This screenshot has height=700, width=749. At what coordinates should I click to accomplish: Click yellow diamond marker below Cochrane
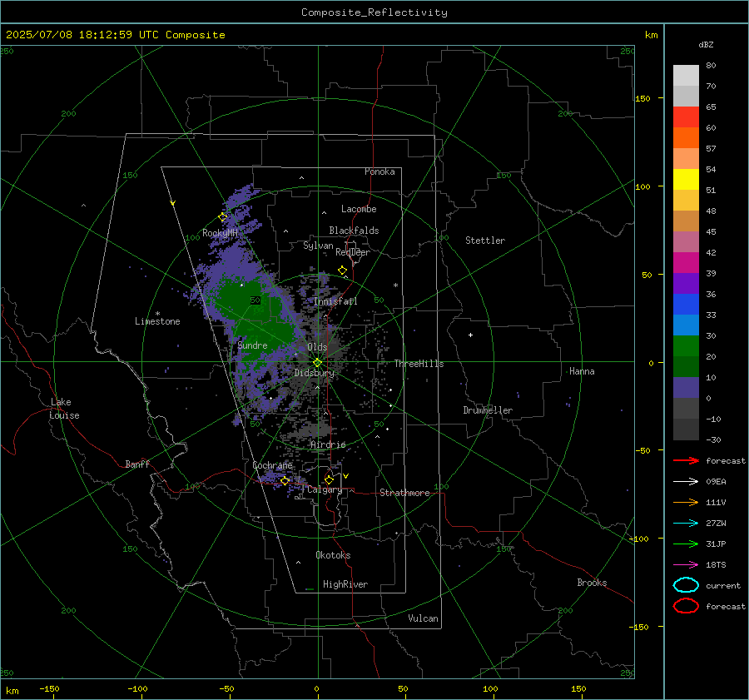coord(285,481)
